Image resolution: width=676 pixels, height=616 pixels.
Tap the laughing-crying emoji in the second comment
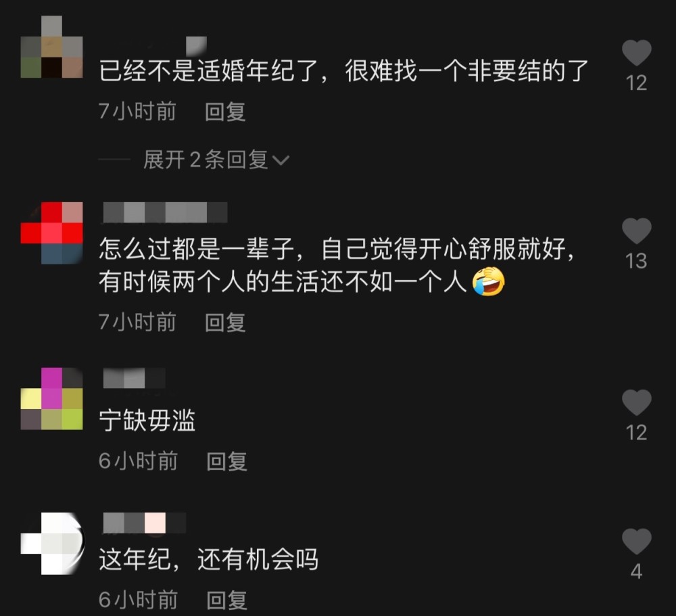click(x=489, y=282)
